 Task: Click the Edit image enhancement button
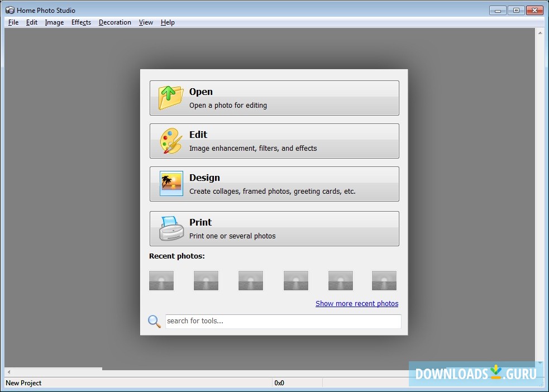click(274, 141)
